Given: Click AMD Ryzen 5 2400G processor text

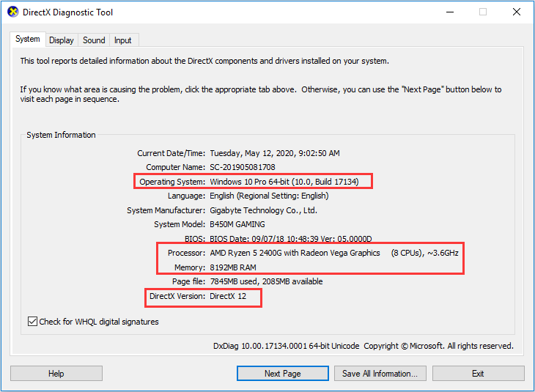Looking at the screenshot, I should click(295, 253).
